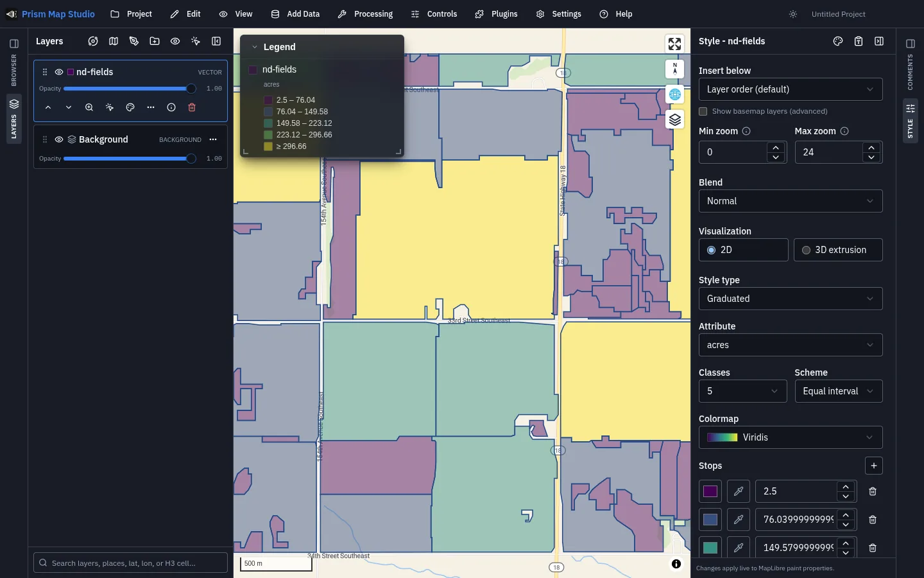Screen dimensions: 924x578
Task: Open the nd-fields layer info
Action: point(171,107)
